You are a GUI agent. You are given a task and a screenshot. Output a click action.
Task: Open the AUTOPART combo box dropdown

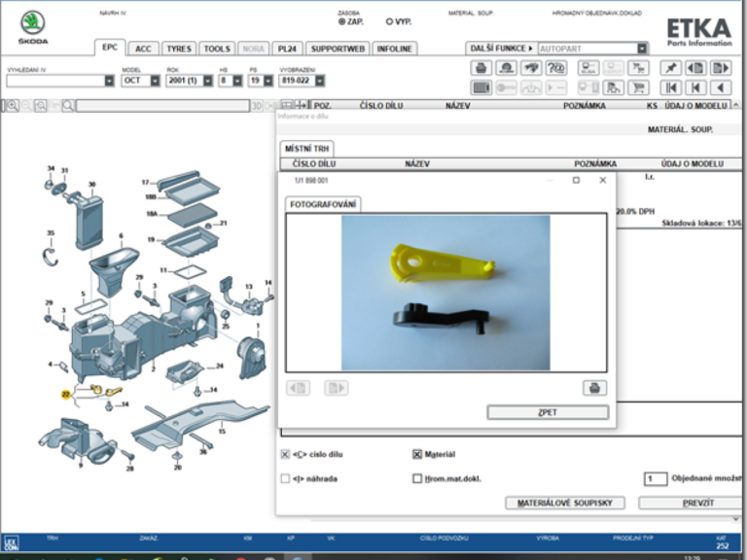[642, 48]
